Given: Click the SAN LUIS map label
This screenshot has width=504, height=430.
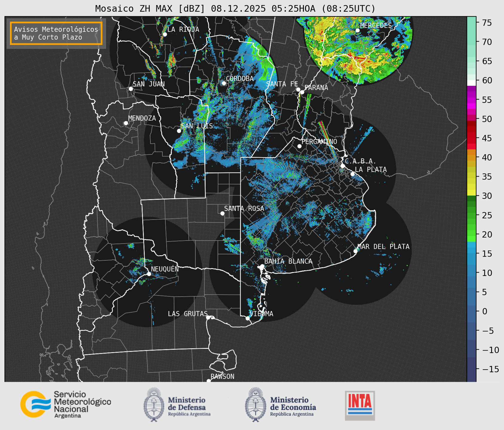Looking at the screenshot, I should coord(197,126).
